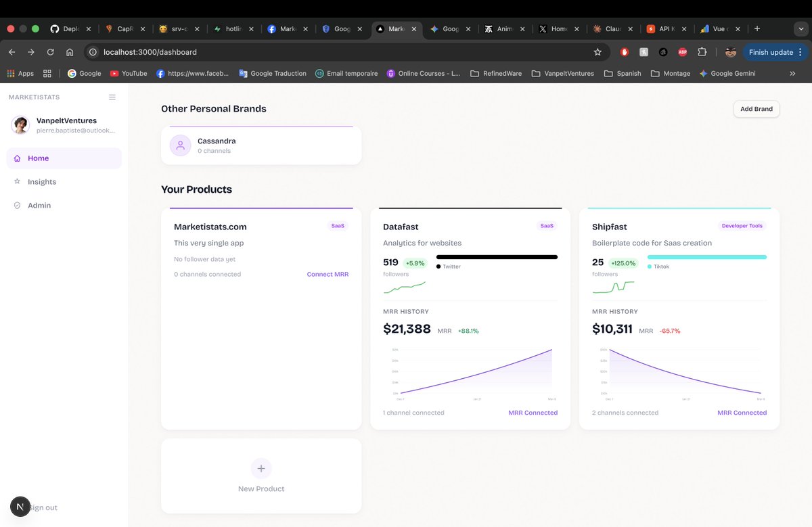
Task: Open Insights in the sidebar
Action: pos(64,182)
